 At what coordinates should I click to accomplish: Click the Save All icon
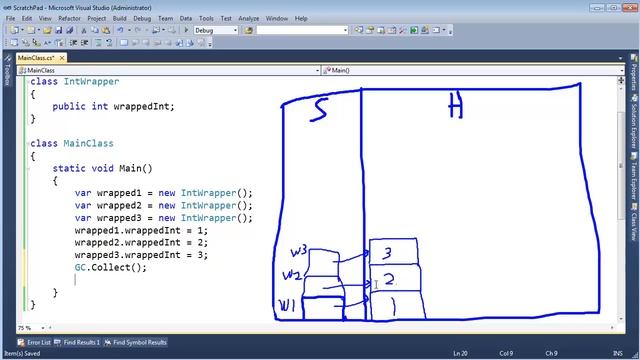coord(70,30)
